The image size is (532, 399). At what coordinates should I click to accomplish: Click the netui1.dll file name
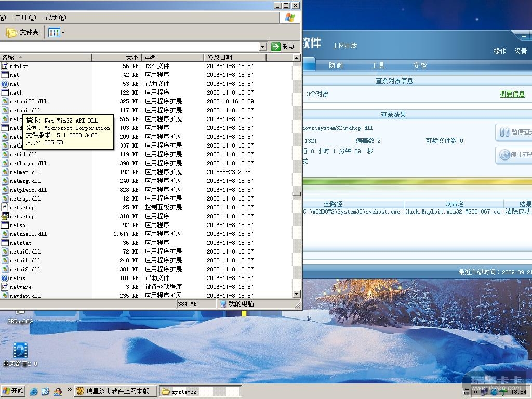[25, 261]
